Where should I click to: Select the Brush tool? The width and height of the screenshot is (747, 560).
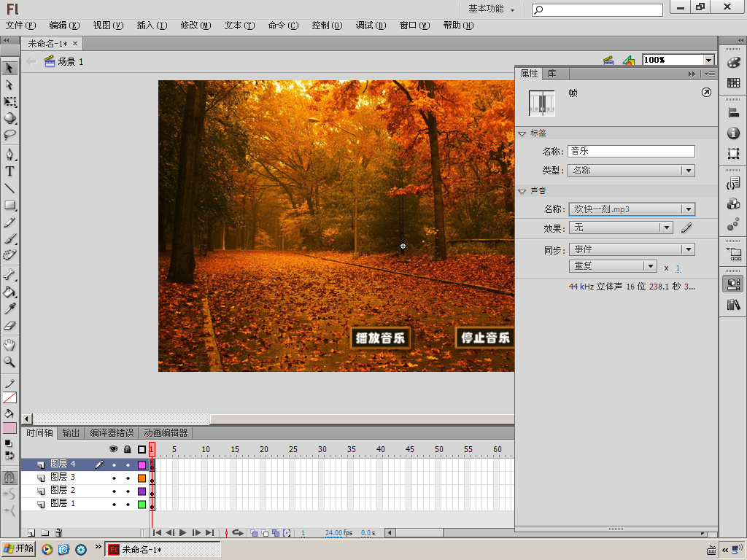click(x=9, y=238)
